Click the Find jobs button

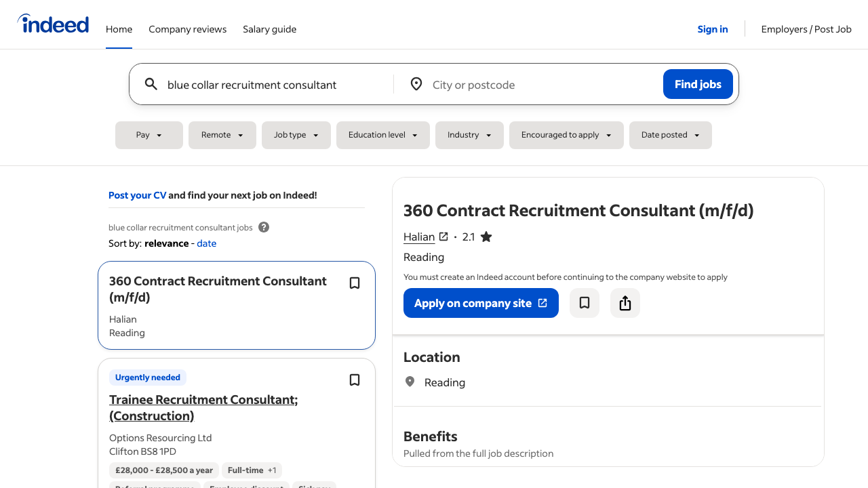698,84
